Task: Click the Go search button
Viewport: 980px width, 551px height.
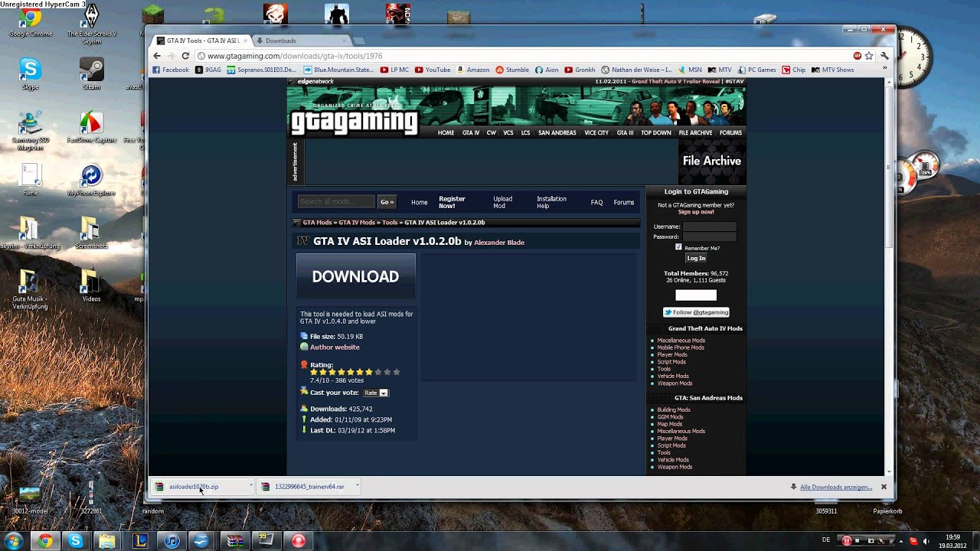Action: 387,202
